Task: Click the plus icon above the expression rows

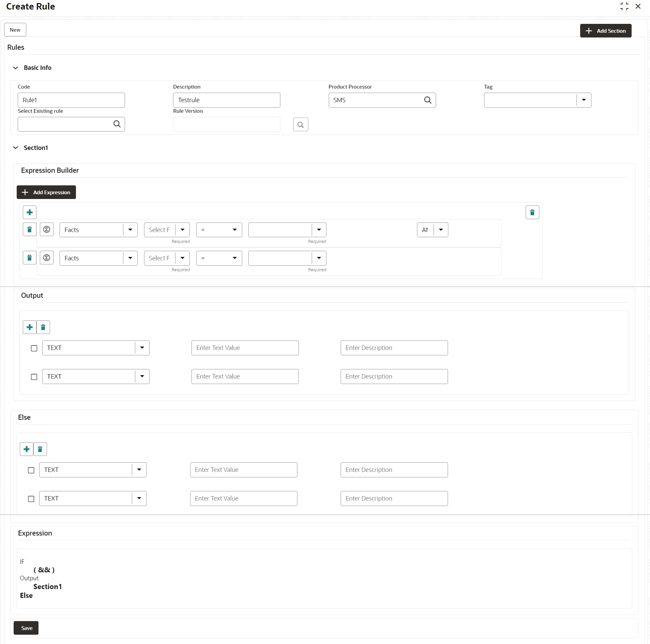Action: click(29, 212)
